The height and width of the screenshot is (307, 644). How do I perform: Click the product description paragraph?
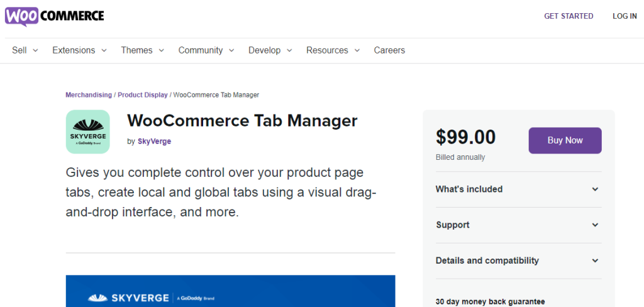(x=221, y=193)
